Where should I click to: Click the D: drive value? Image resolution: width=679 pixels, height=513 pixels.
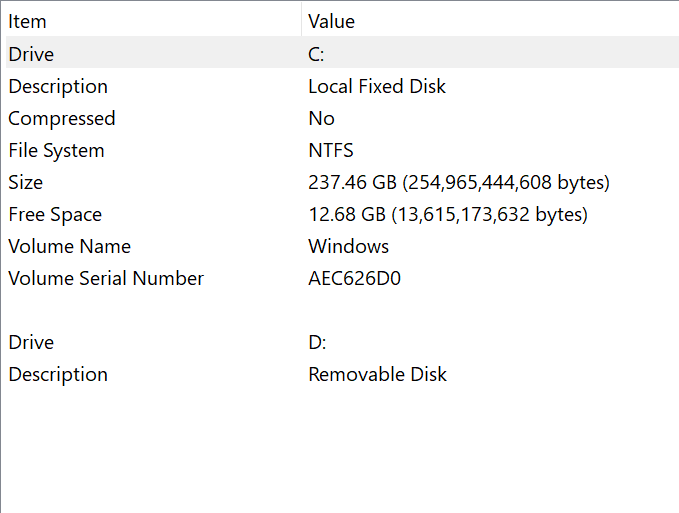(317, 342)
